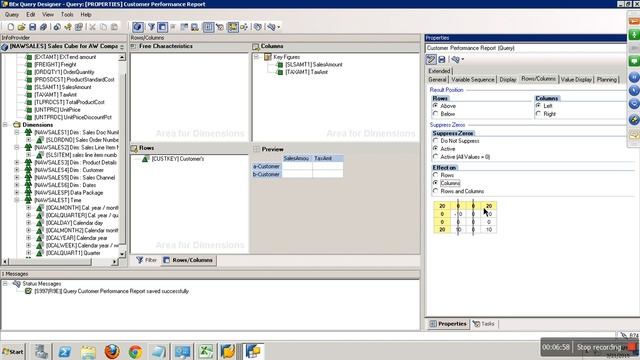The image size is (640, 360).
Task: Create a new query from toolbar
Action: click(11, 27)
